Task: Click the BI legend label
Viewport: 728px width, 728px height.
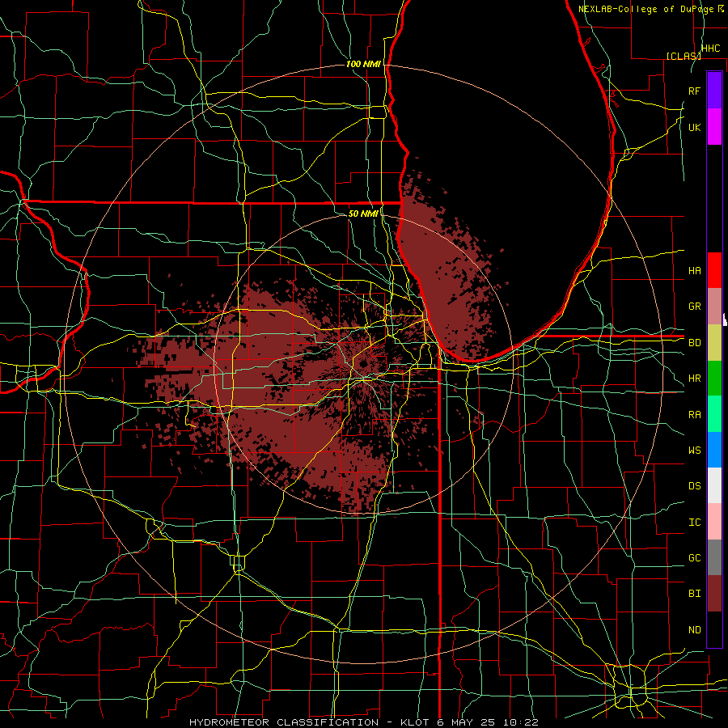Action: tap(695, 594)
